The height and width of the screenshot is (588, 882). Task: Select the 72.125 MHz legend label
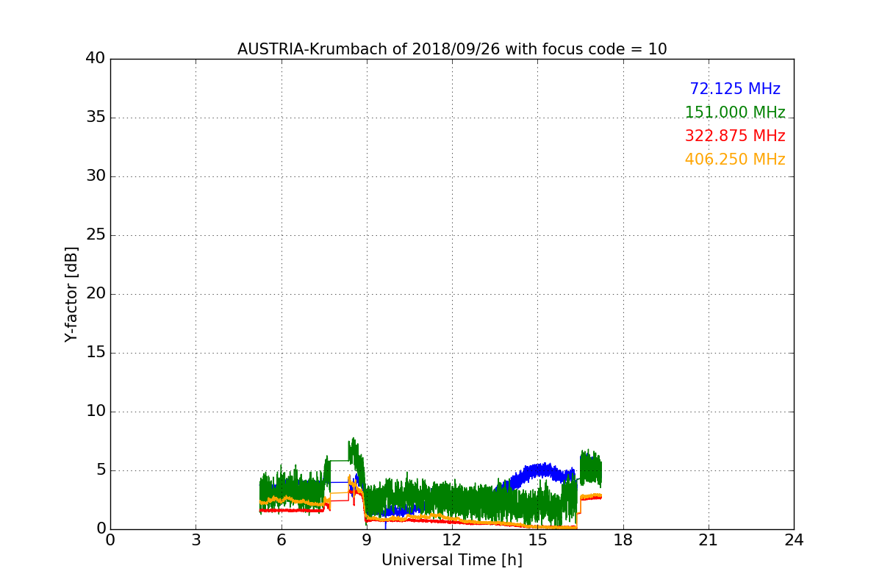735,89
